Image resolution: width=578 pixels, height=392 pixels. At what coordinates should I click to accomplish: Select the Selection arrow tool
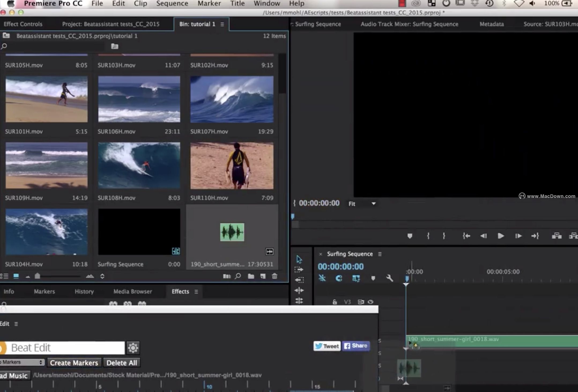tap(299, 259)
